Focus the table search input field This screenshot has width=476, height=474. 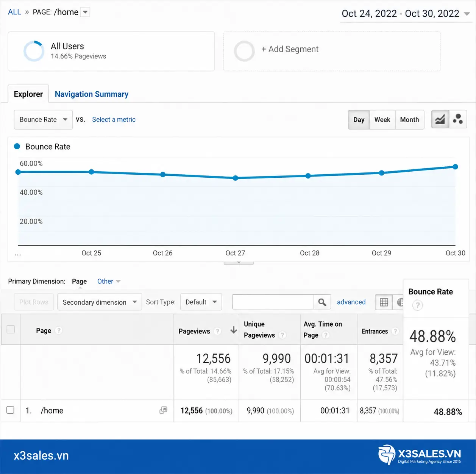click(273, 302)
